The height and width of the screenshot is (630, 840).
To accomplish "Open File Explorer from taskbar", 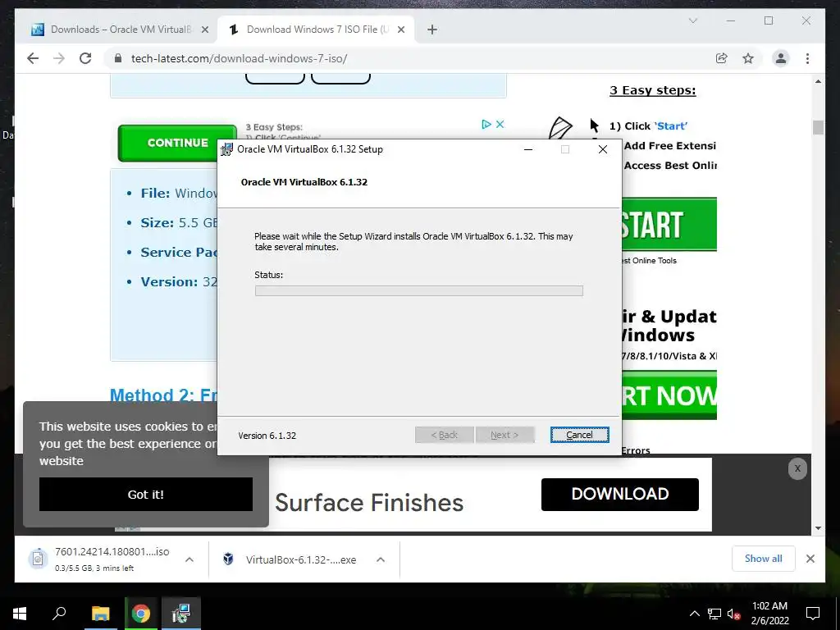I will pyautogui.click(x=100, y=614).
